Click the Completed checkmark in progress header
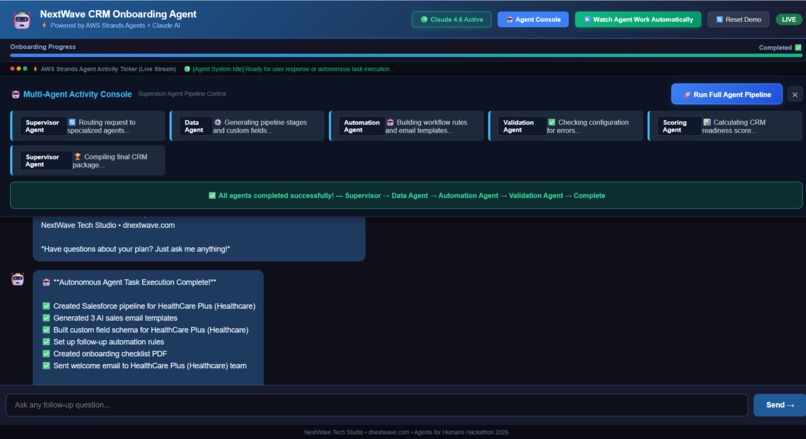 (798, 47)
